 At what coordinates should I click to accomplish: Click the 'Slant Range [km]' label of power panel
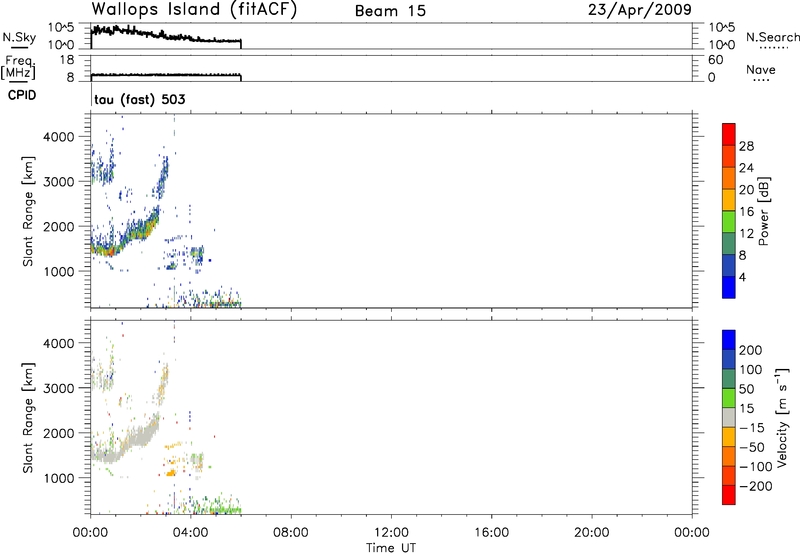click(x=28, y=211)
